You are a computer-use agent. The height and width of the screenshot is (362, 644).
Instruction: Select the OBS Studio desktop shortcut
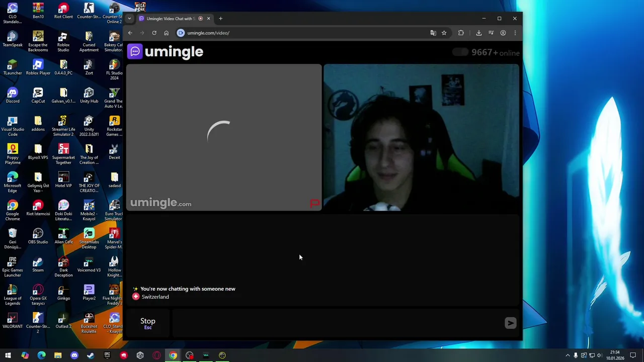click(38, 235)
